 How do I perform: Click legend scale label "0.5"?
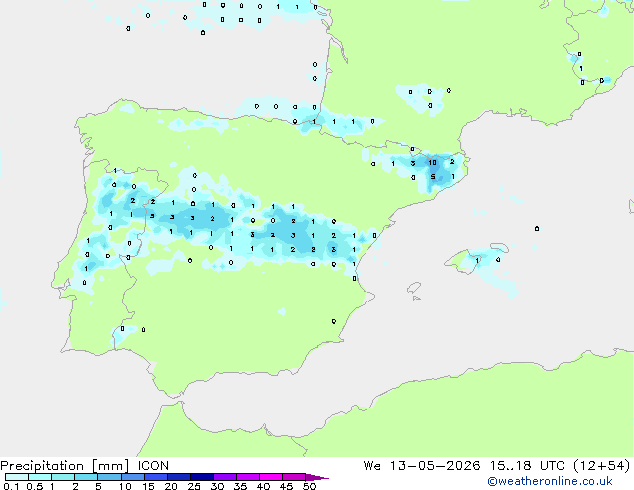[x=35, y=486]
